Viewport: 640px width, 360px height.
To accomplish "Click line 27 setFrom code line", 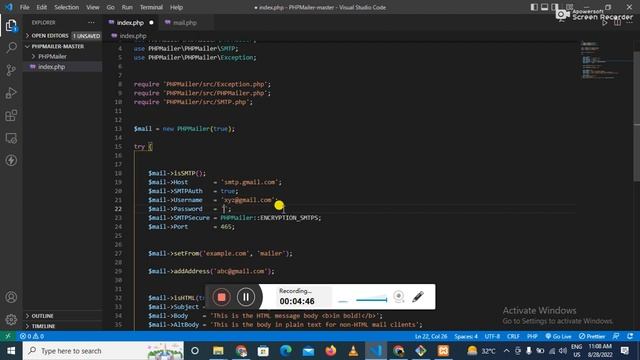I will pos(220,253).
